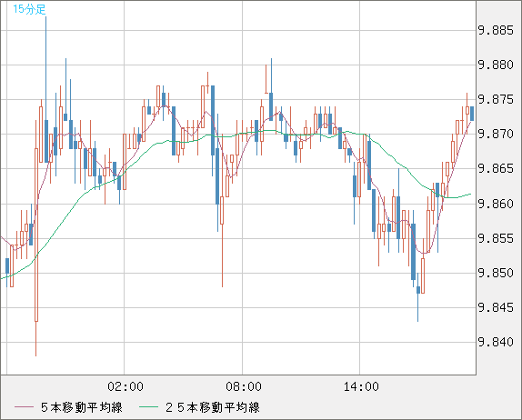The image size is (522, 420).
Task: Click the 9.850 price axis label
Action: pos(496,274)
